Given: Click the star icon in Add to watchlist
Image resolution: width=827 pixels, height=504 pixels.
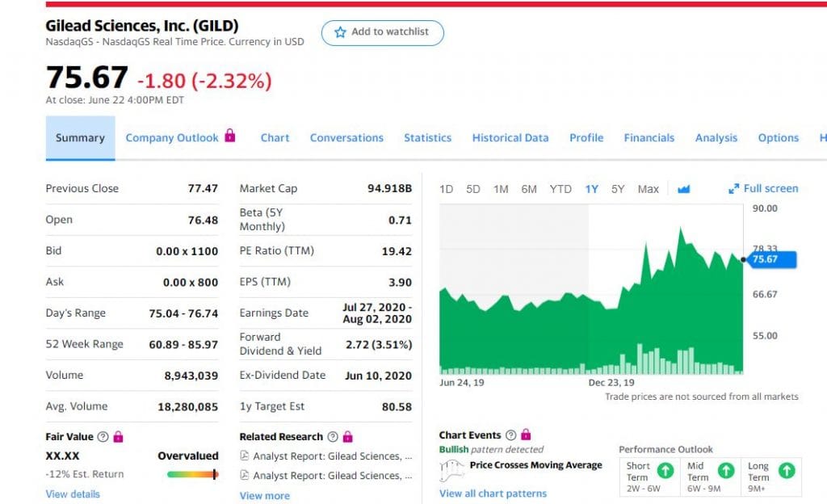Looking at the screenshot, I should [340, 32].
